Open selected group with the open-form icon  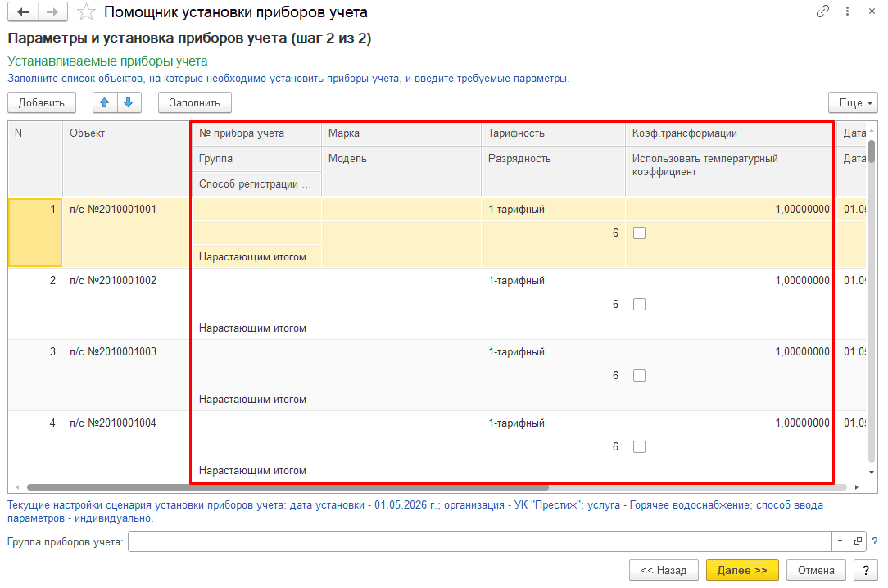tap(858, 541)
